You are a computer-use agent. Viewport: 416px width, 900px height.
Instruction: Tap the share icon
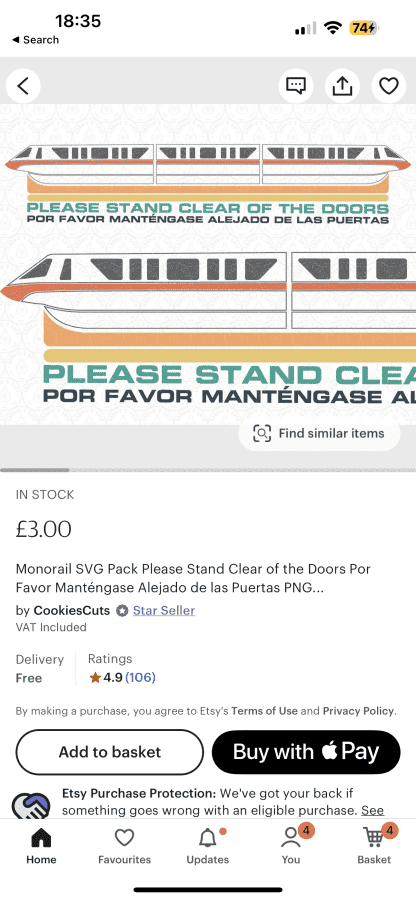pos(342,86)
